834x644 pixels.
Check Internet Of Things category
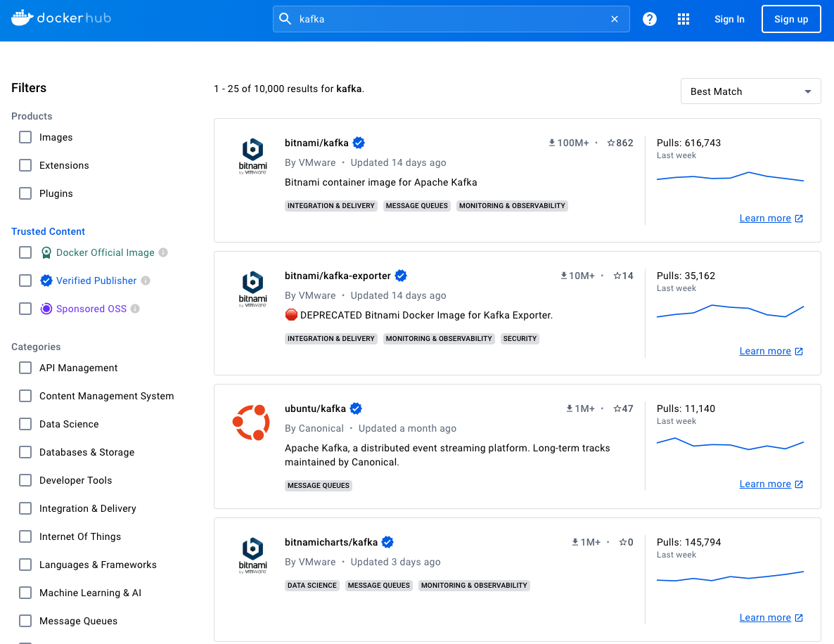coord(25,536)
